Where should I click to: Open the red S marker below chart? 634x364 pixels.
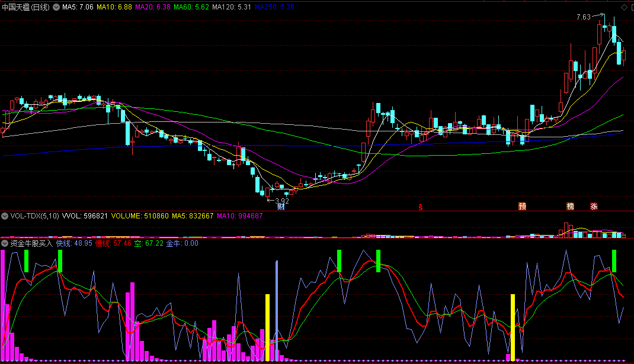(421, 207)
